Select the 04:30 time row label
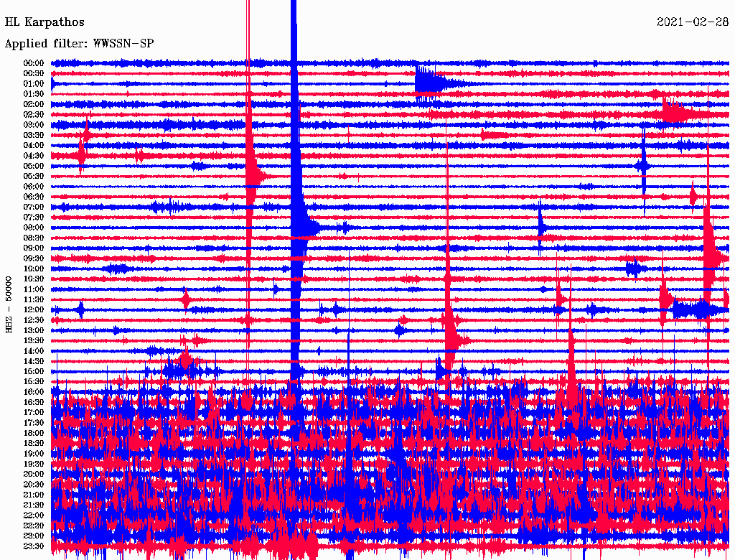 [x=34, y=155]
